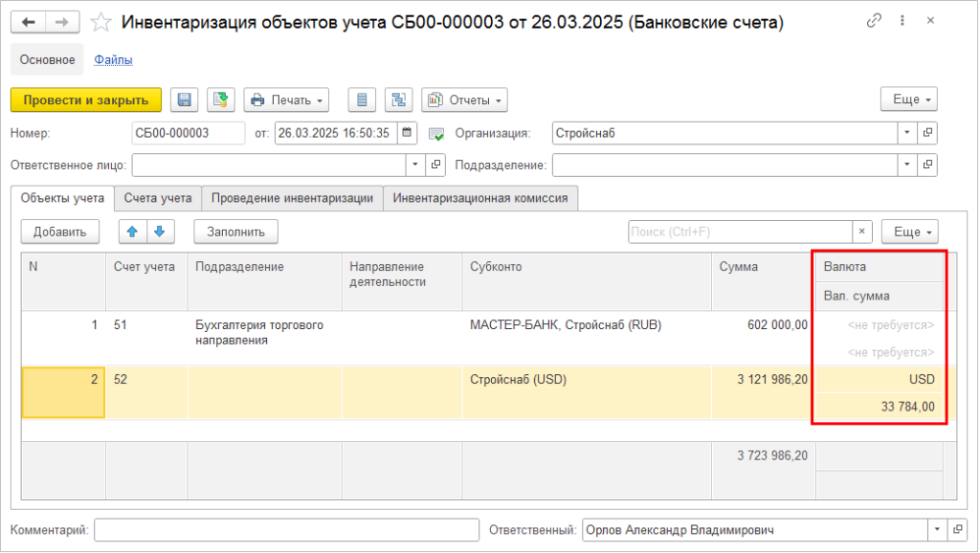The image size is (980, 553).
Task: Clear search field with the × button
Action: pos(861,232)
